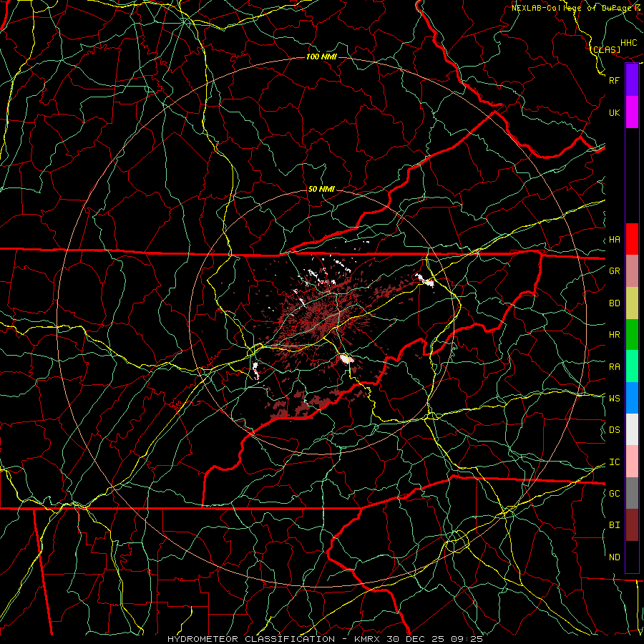Click the 100 NMI range ring label
644x644 pixels.
321,57
